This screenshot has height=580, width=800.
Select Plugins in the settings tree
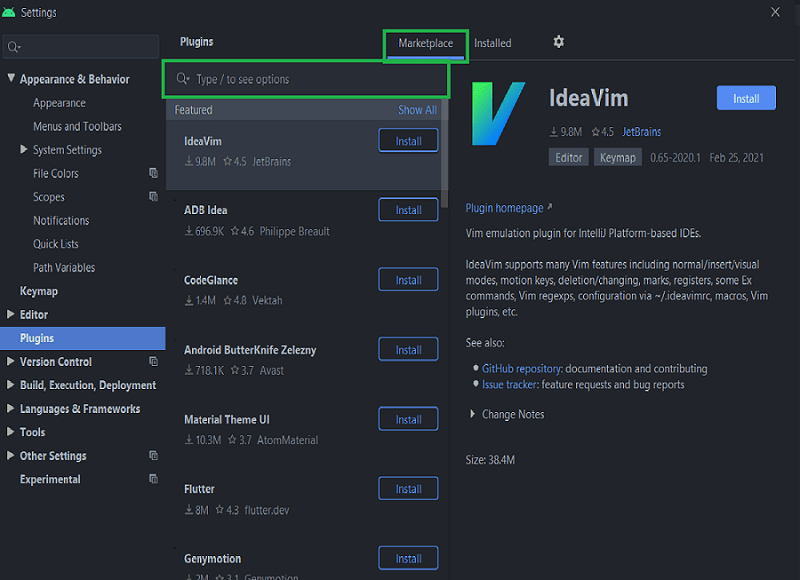tap(83, 338)
